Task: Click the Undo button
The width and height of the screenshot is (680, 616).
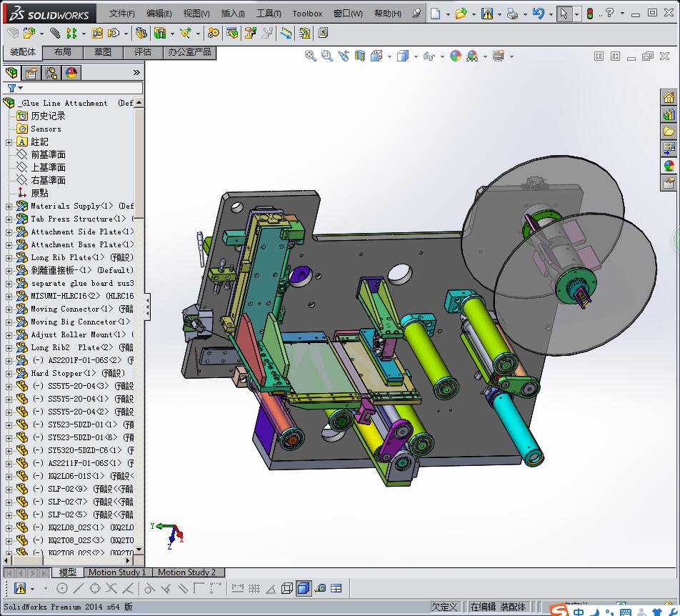Action: (x=538, y=14)
